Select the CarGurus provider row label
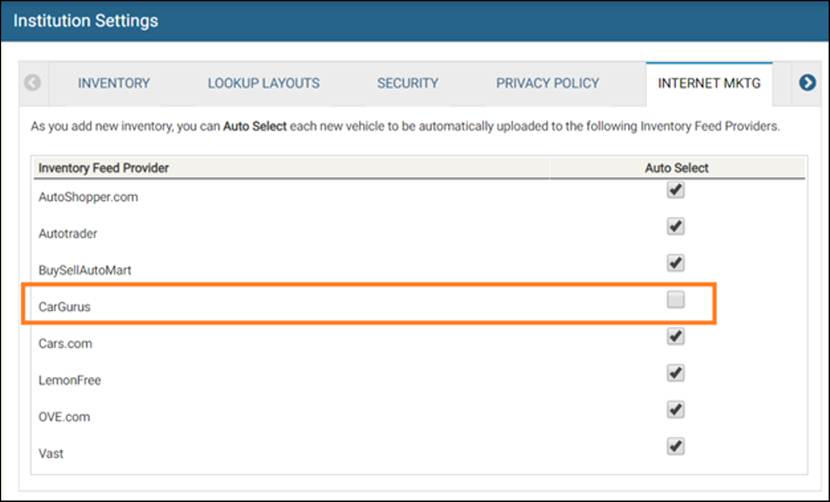830x502 pixels. point(64,307)
